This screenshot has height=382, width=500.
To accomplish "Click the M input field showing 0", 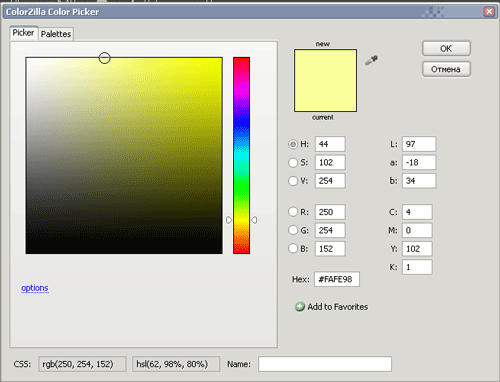I will tap(417, 230).
